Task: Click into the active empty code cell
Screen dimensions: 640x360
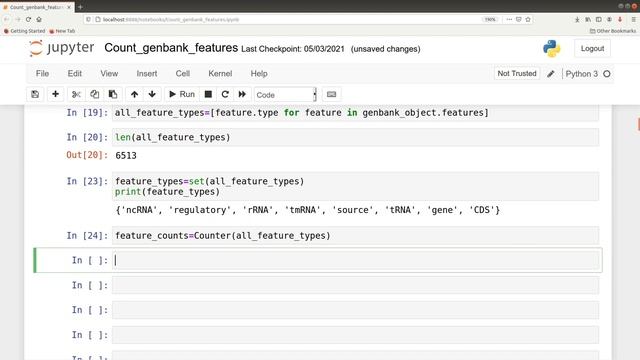Action: point(356,260)
